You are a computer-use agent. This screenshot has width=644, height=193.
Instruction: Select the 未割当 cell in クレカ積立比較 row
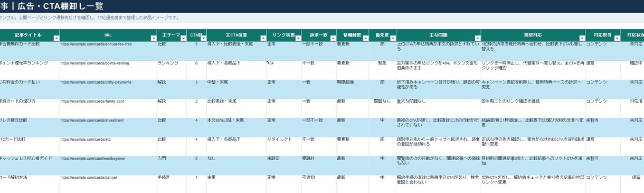coord(603,127)
